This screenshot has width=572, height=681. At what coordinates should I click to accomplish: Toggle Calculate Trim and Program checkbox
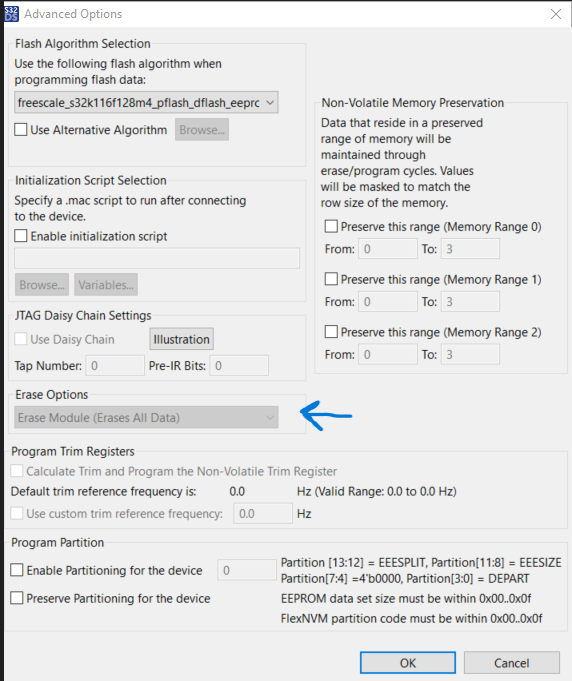tap(17, 471)
